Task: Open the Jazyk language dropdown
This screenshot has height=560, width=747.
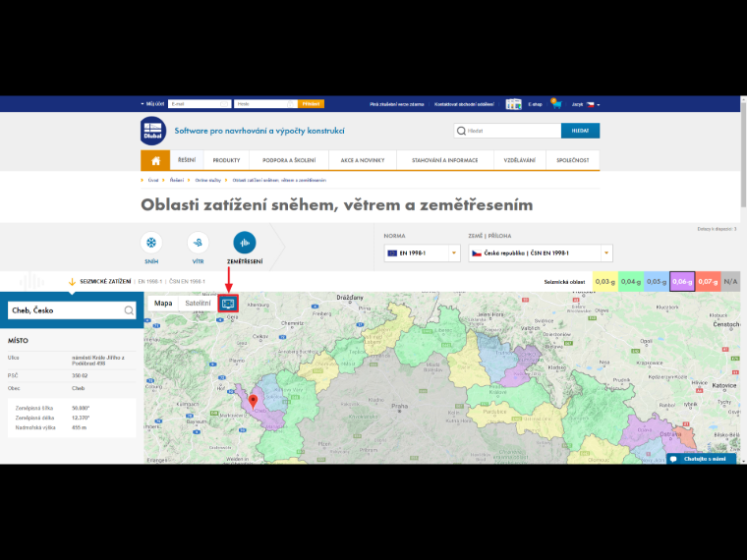Action: pyautogui.click(x=586, y=104)
